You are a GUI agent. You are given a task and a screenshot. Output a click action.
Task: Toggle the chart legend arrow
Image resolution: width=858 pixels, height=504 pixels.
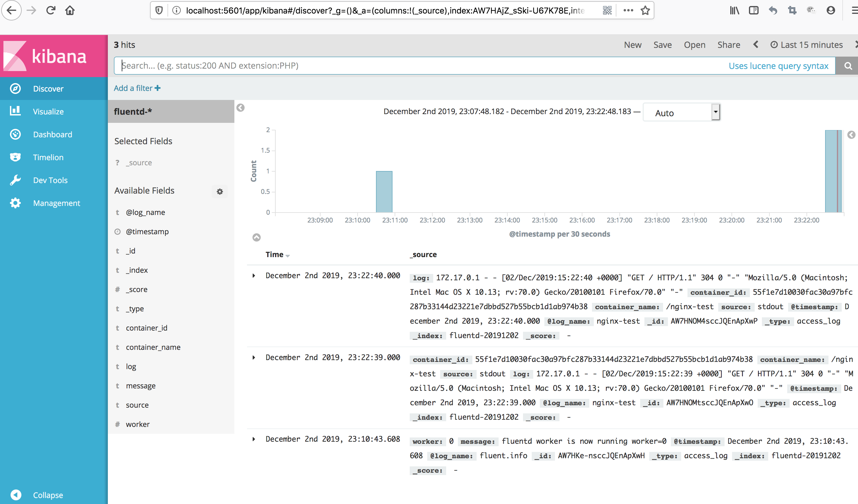pyautogui.click(x=851, y=135)
